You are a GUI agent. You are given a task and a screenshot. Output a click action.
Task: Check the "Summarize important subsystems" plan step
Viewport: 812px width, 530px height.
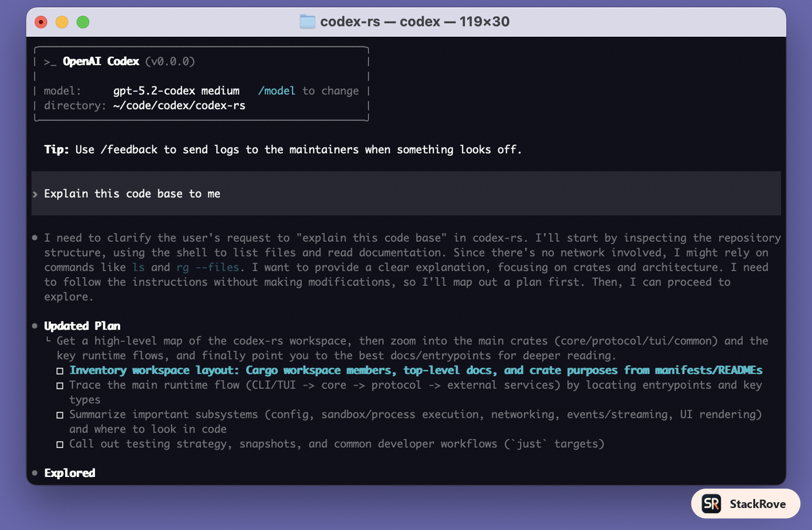(x=59, y=414)
